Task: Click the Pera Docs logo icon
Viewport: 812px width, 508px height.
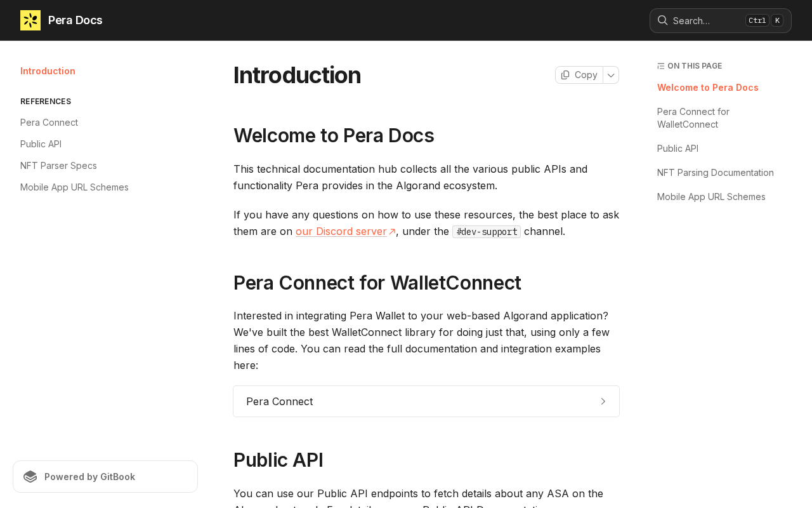Action: point(30,20)
